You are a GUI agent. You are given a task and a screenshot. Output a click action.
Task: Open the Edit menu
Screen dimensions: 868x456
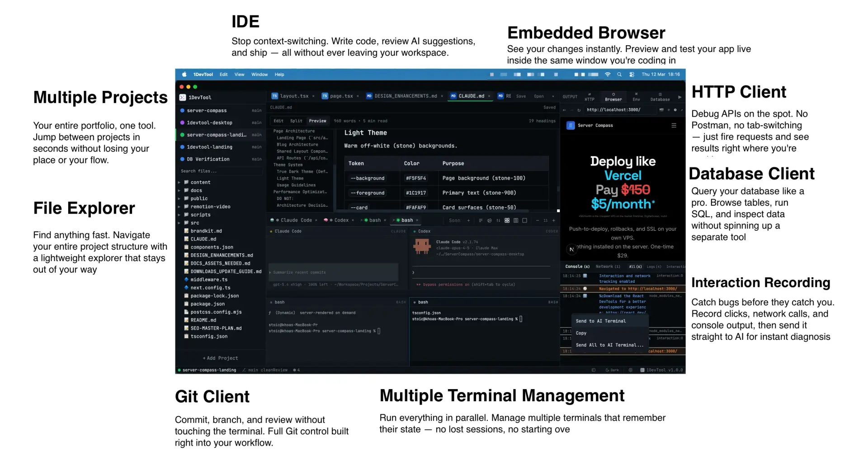click(x=224, y=74)
